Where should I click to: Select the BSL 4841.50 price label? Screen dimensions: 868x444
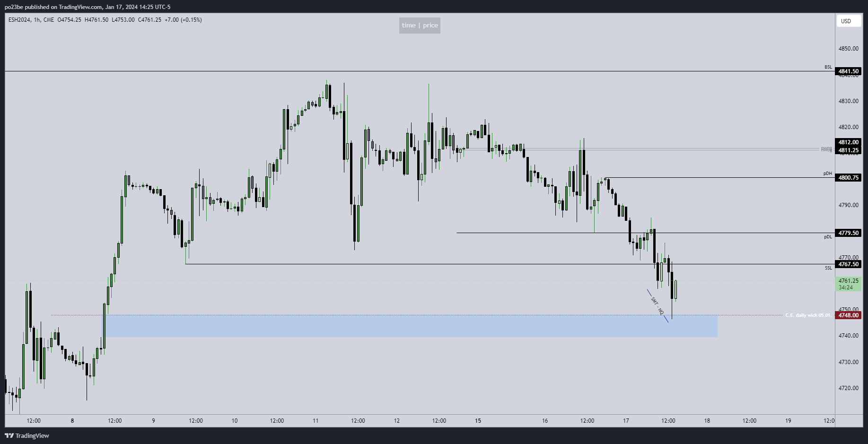[x=848, y=71]
